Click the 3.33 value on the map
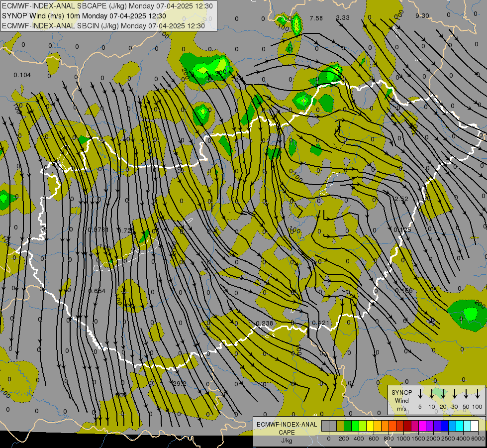The height and width of the screenshot is (448, 487). tap(343, 18)
